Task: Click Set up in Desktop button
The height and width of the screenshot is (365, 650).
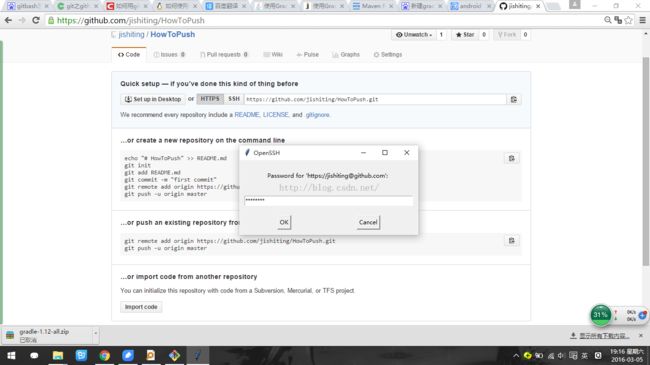Action: (153, 99)
